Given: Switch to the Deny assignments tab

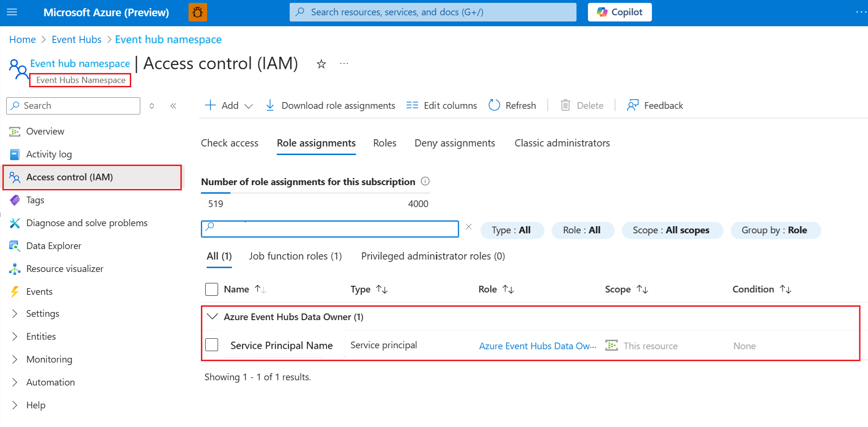Looking at the screenshot, I should click(454, 143).
